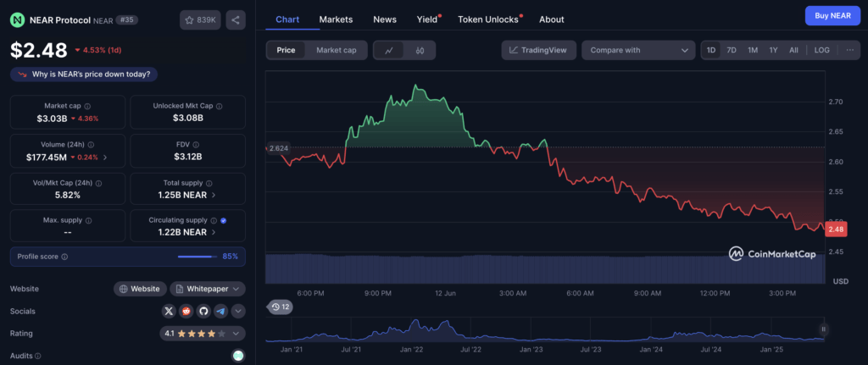Image resolution: width=868 pixels, height=365 pixels.
Task: Click the 2.48 current price label
Action: pos(836,229)
